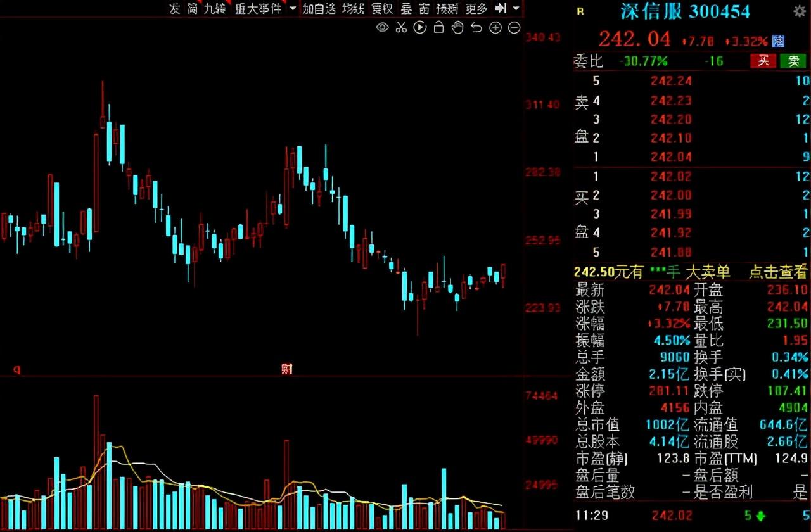The image size is (811, 532).
Task: Click the green down arrow in status bar
Action: pyautogui.click(x=760, y=516)
